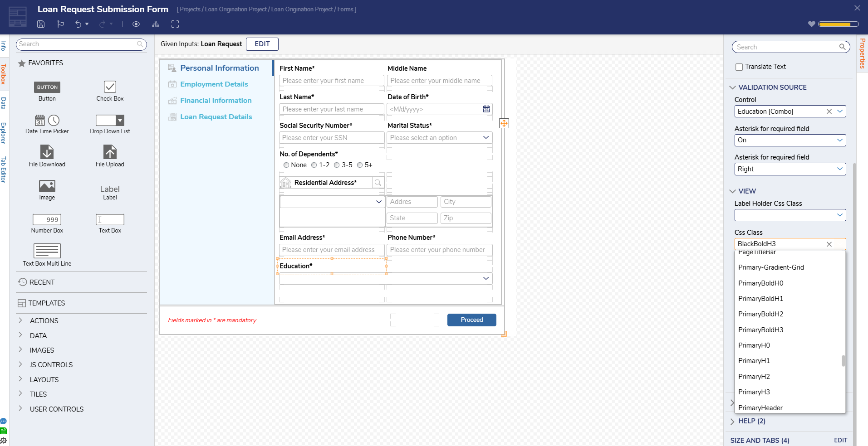Viewport: 868px width, 446px height.
Task: Expand the JS CONTROLS toolbox category
Action: (x=51, y=365)
